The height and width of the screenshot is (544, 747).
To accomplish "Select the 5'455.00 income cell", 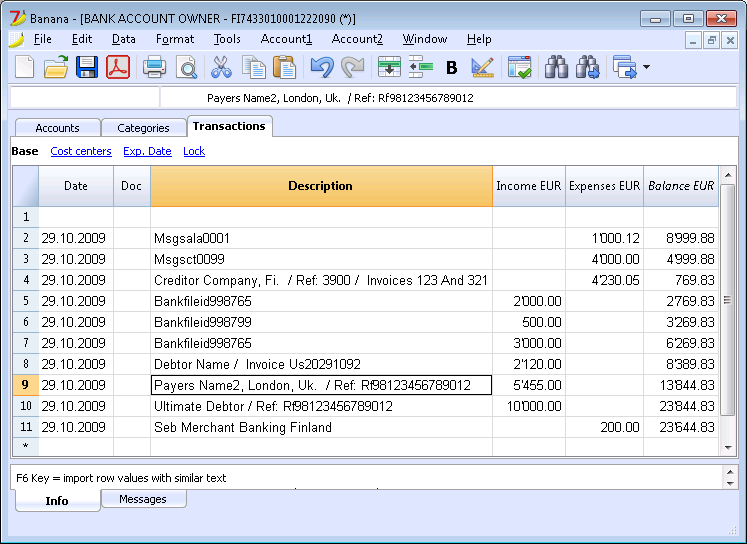I will point(529,385).
